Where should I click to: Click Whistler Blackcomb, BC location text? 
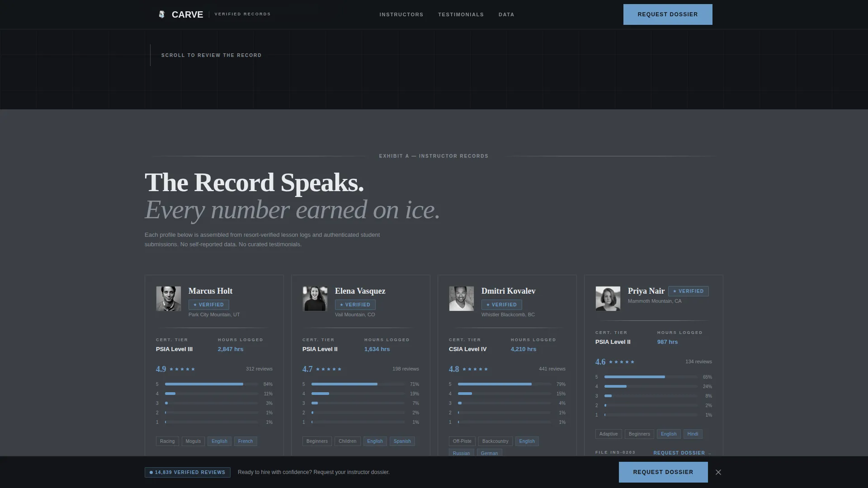(x=508, y=314)
